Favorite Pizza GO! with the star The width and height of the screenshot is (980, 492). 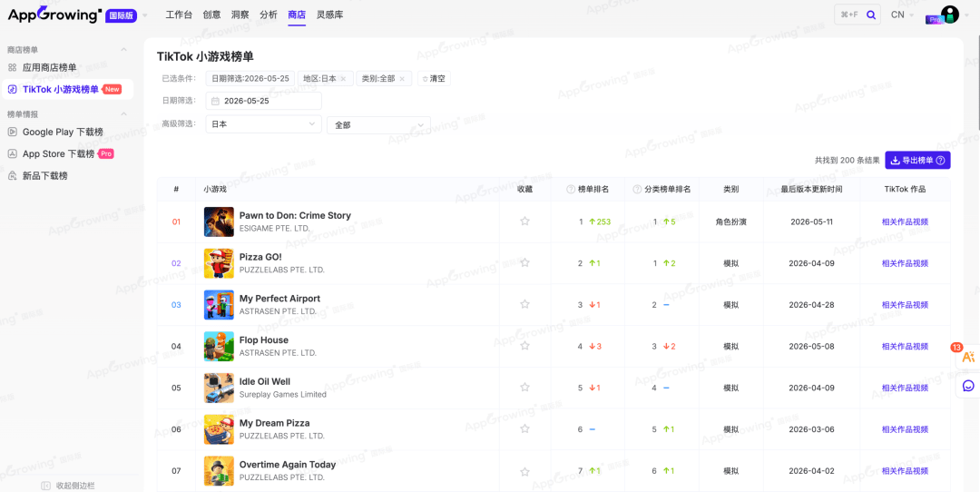tap(525, 262)
